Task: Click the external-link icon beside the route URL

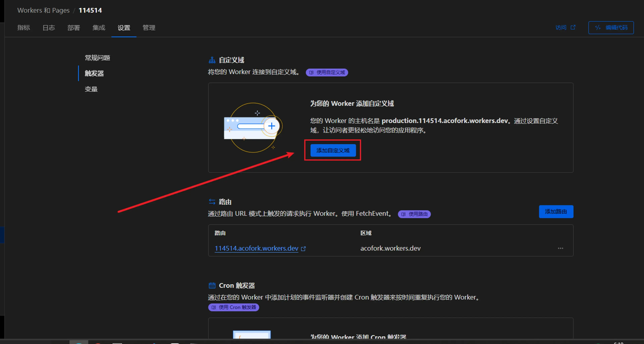Action: [x=303, y=249]
